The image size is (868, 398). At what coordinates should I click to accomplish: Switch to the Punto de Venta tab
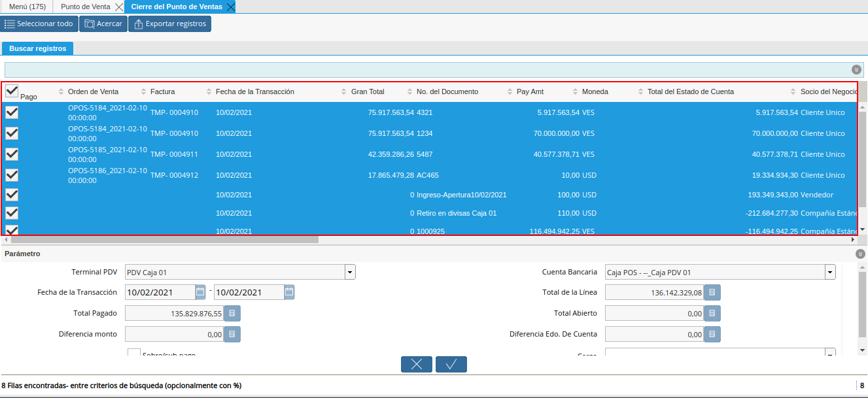(86, 7)
